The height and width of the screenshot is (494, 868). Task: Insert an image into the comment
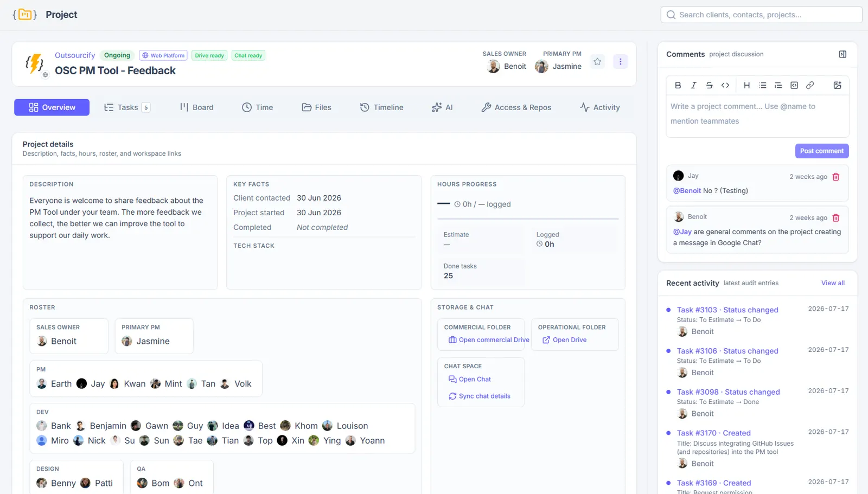pos(838,85)
